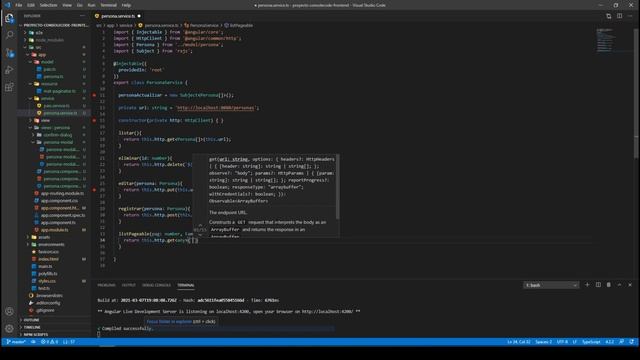
Task: Click Ln 34 cursor position in status bar
Action: tap(519, 342)
